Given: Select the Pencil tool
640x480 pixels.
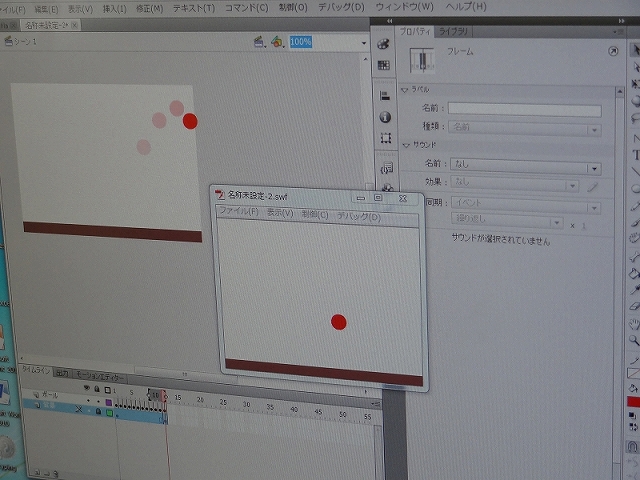Looking at the screenshot, I should [x=636, y=206].
